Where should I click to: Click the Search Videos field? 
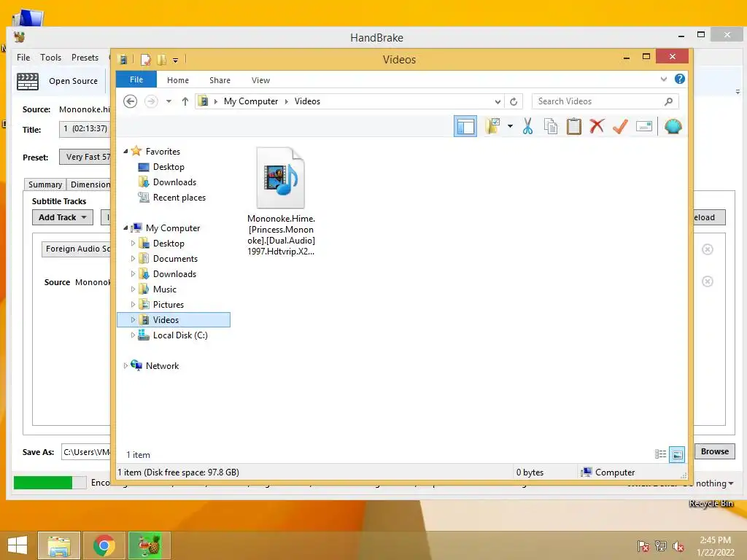[x=605, y=101]
